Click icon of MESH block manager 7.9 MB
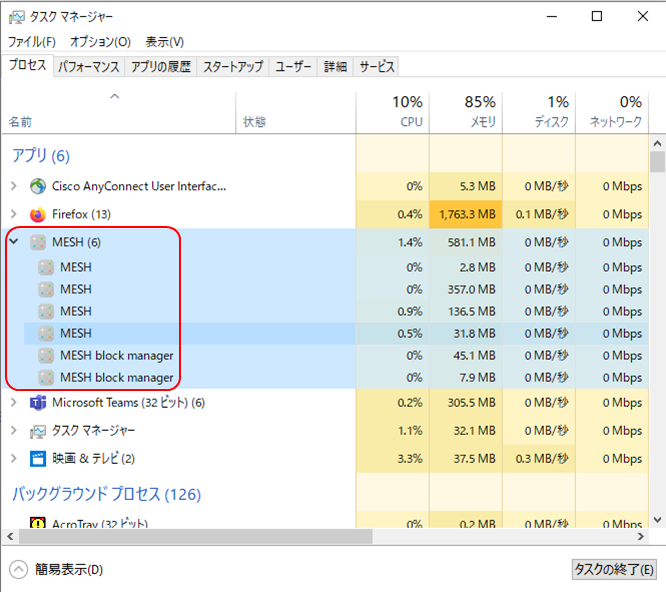This screenshot has height=592, width=666. 46,378
